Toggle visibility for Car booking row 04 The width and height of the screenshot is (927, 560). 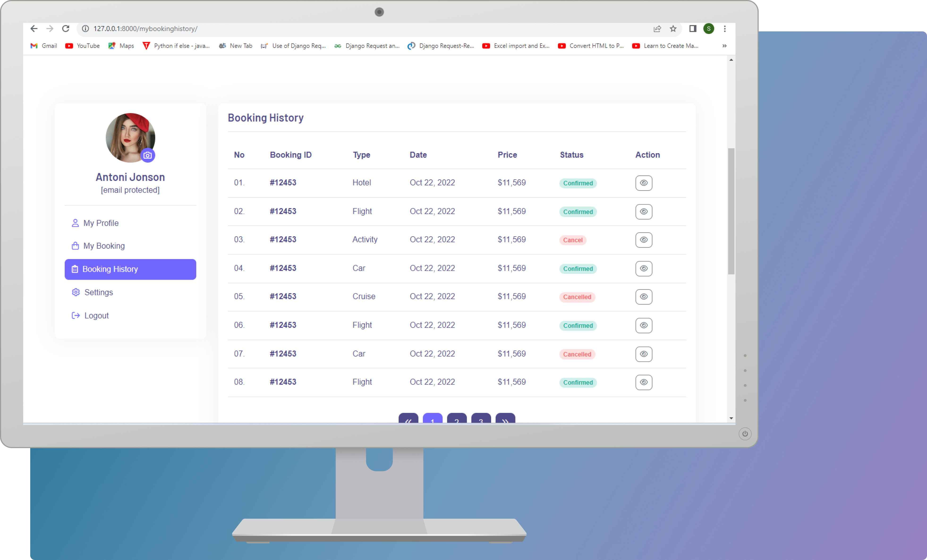click(x=643, y=268)
